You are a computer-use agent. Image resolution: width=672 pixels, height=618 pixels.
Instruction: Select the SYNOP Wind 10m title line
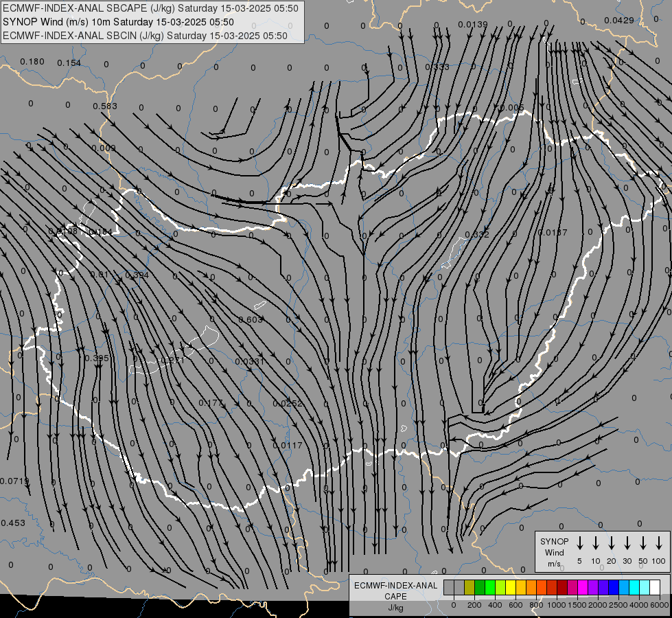click(118, 22)
